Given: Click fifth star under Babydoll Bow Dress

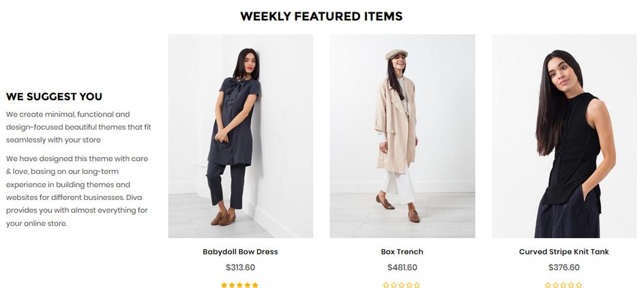Looking at the screenshot, I should [x=256, y=285].
